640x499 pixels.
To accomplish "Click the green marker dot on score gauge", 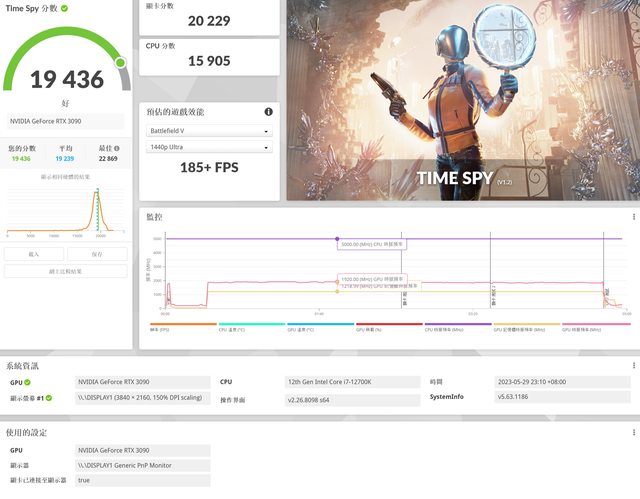I will (x=120, y=62).
